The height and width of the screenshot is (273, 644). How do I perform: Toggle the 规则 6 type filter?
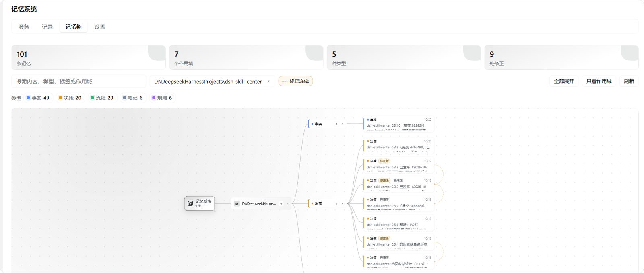(162, 98)
